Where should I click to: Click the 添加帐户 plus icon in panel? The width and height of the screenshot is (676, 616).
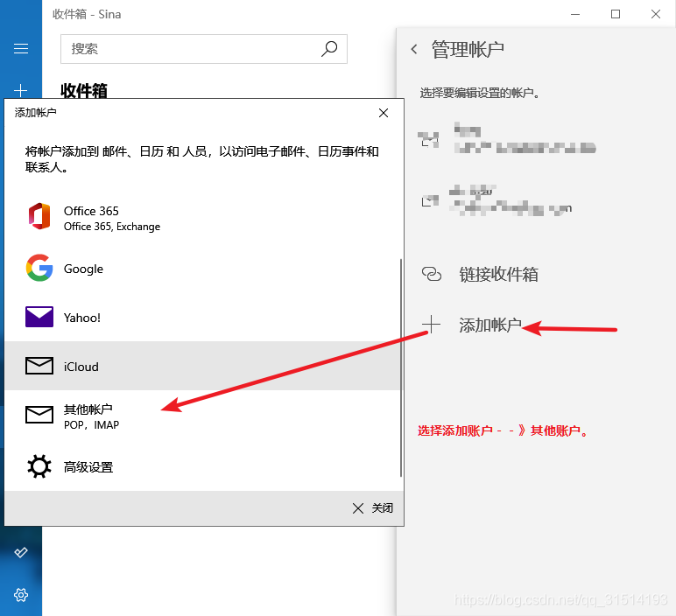[x=431, y=325]
